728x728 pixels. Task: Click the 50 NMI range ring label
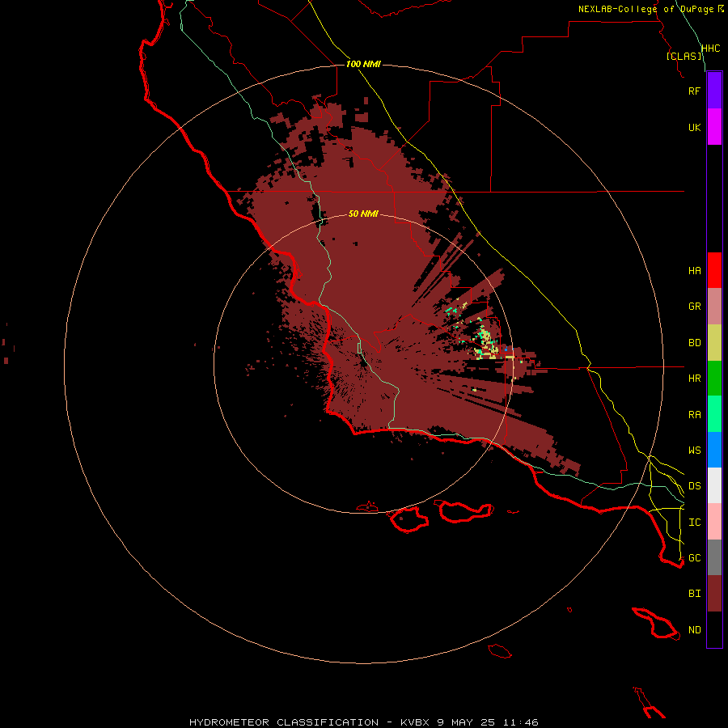[363, 214]
